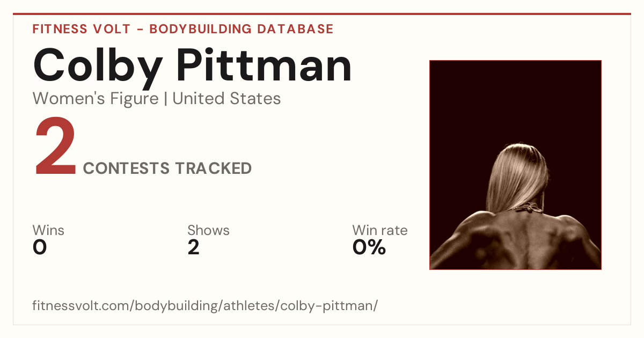The image size is (644, 338).
Task: Click the word Colby in title
Action: [x=97, y=65]
